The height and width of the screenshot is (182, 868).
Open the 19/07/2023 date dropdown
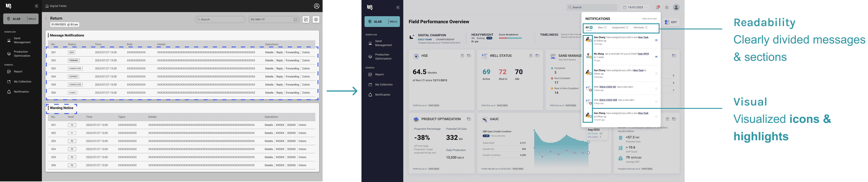(635, 7)
